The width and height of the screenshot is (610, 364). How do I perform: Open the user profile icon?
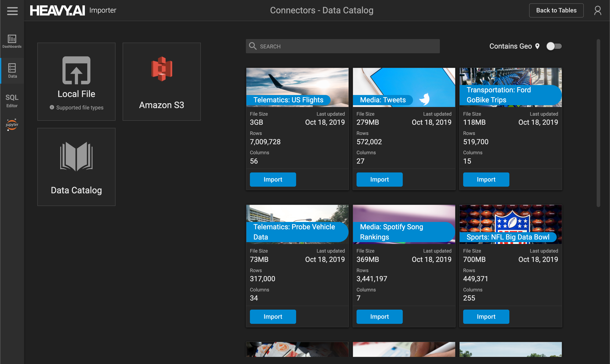click(x=598, y=10)
